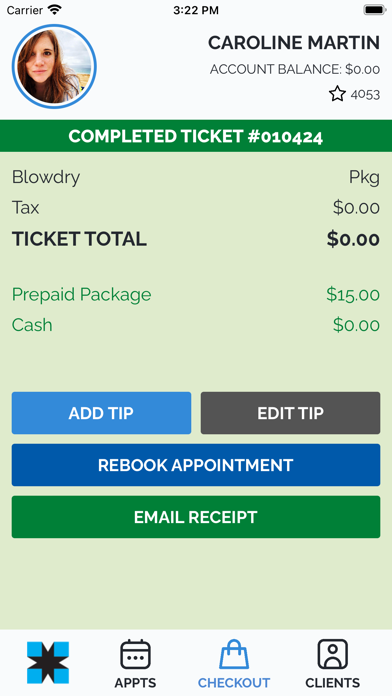
Task: Select the Prepaid Package payment row
Action: [196, 295]
